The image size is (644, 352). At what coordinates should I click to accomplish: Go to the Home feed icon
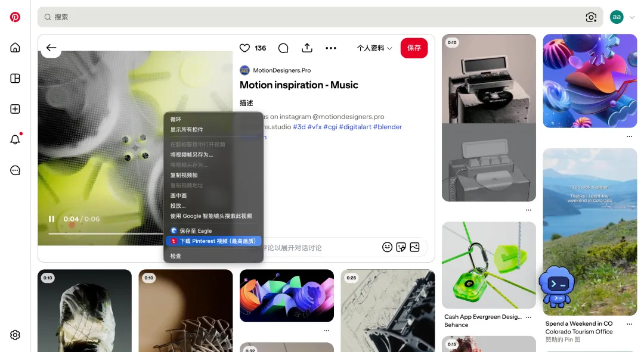[x=15, y=48]
